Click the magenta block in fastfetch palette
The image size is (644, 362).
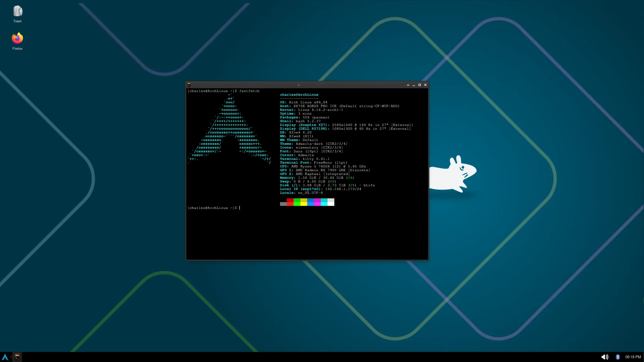(x=317, y=202)
